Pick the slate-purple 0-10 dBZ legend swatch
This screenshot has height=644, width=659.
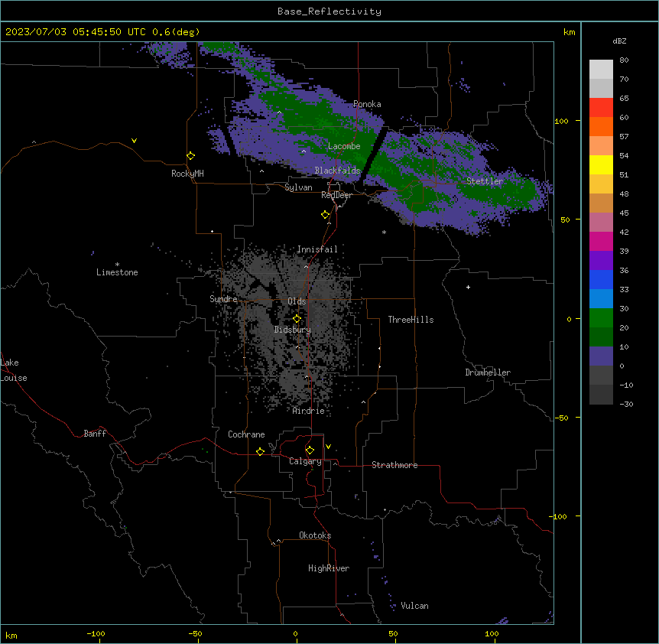pyautogui.click(x=601, y=356)
